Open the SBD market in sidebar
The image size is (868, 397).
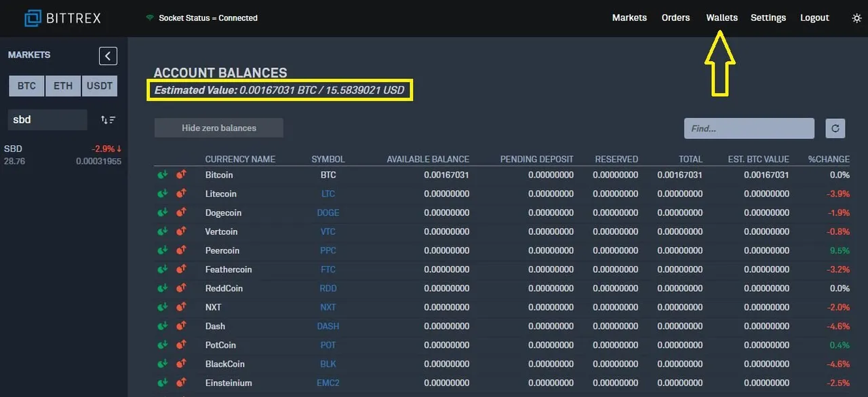pos(62,155)
